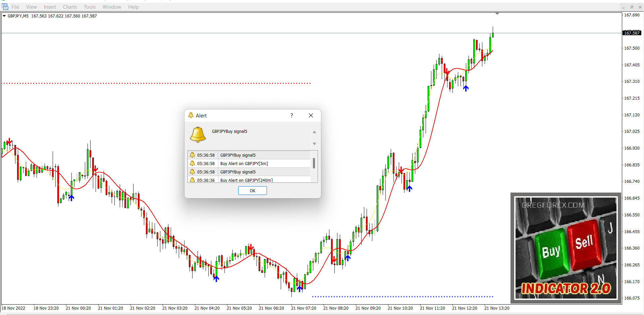
Task: Click the alert list scrollbar thumb
Action: 314,163
